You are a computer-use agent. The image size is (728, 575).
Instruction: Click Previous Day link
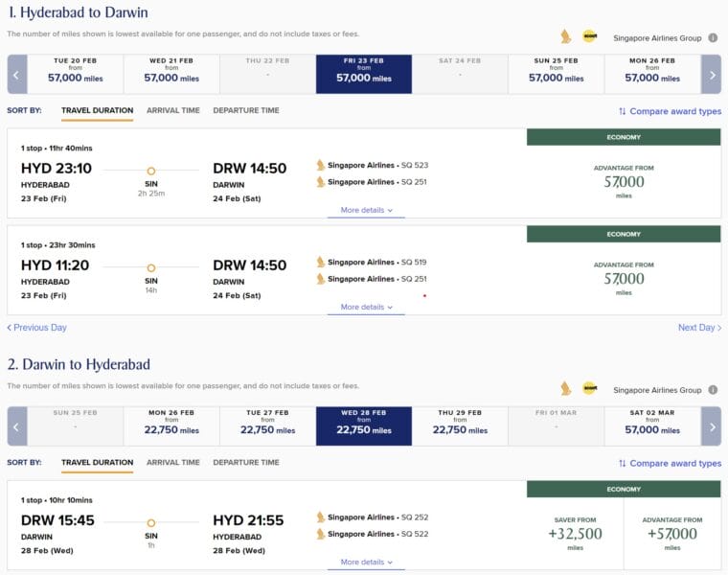[x=37, y=328]
